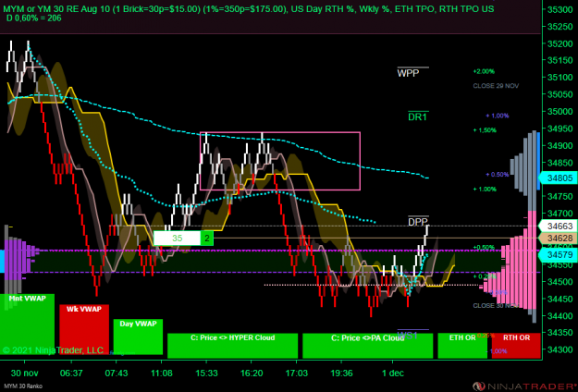
Task: Click the D 0,60% = 206 text
Action: (x=34, y=18)
